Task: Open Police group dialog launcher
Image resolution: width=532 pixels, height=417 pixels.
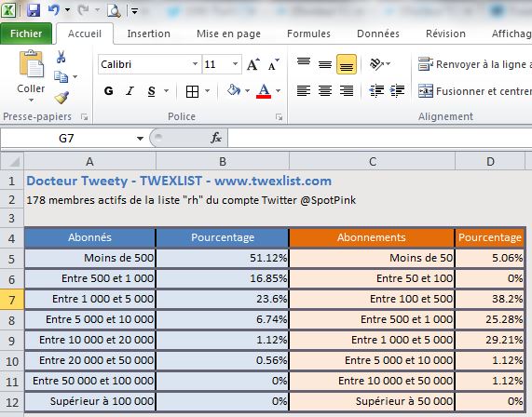Action: tap(279, 117)
